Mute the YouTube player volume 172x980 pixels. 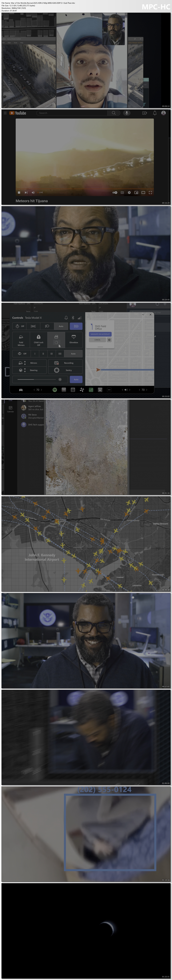[33, 192]
